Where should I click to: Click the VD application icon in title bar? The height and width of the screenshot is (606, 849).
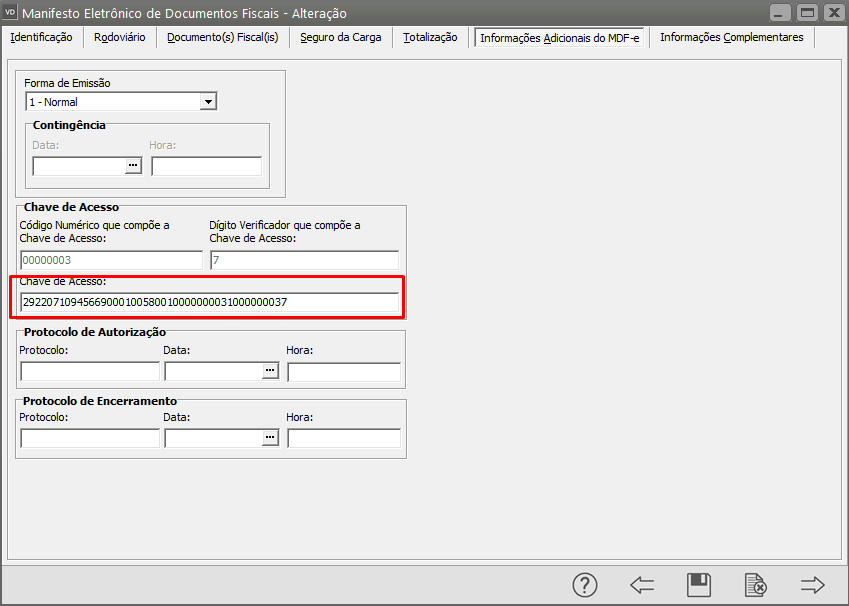(x=10, y=11)
